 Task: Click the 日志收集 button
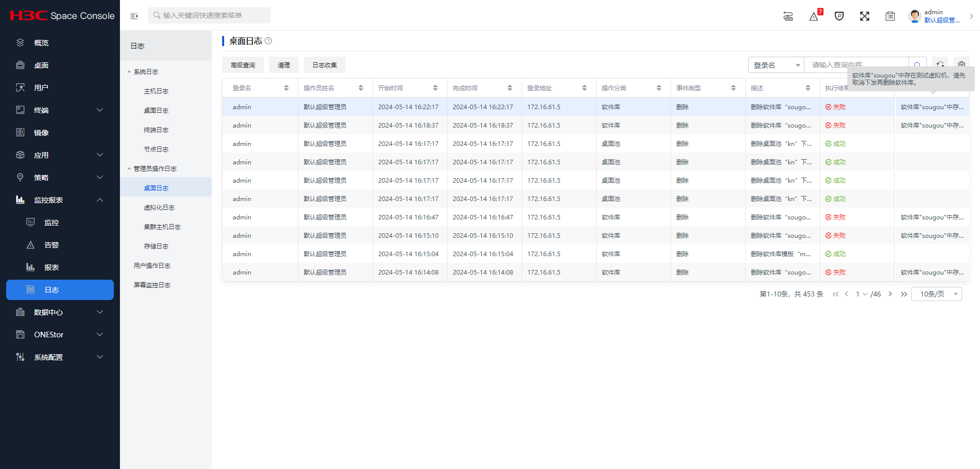(x=325, y=65)
